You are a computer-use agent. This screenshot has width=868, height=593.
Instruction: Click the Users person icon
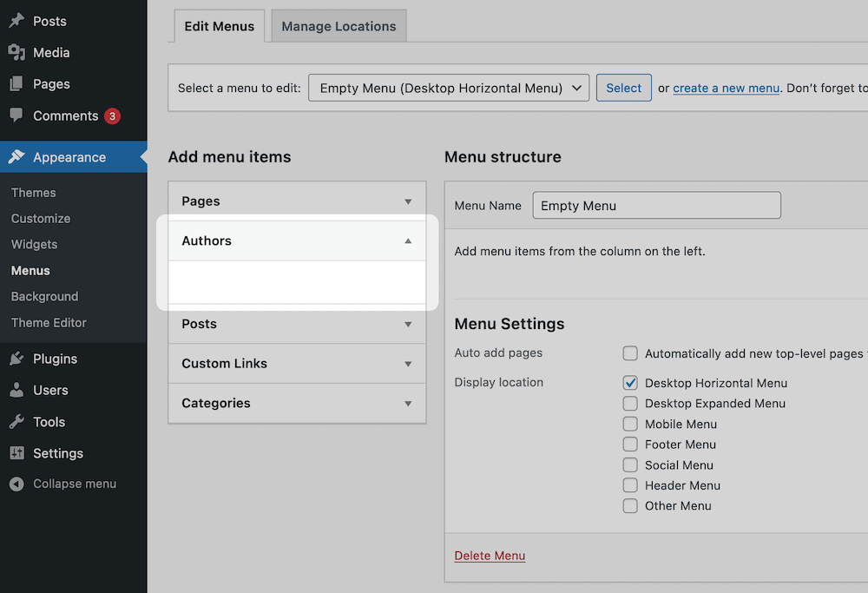point(16,390)
